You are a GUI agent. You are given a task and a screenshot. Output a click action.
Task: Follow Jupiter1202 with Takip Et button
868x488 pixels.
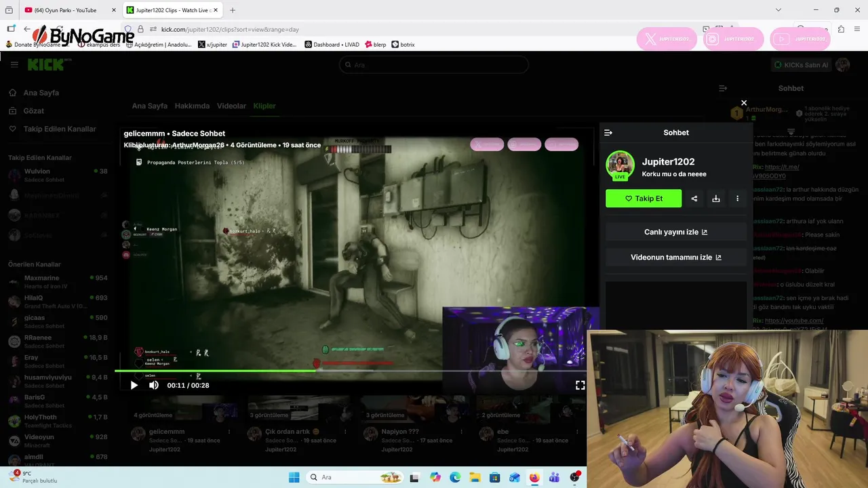[644, 199]
